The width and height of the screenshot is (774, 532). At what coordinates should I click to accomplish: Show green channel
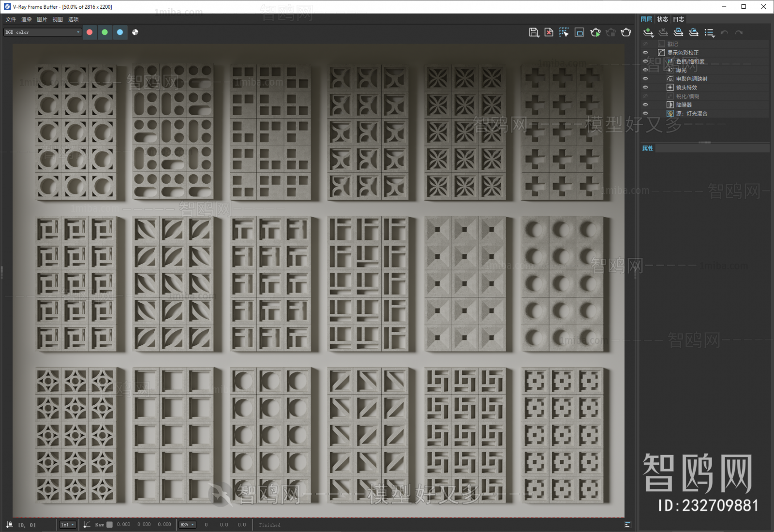tap(104, 32)
